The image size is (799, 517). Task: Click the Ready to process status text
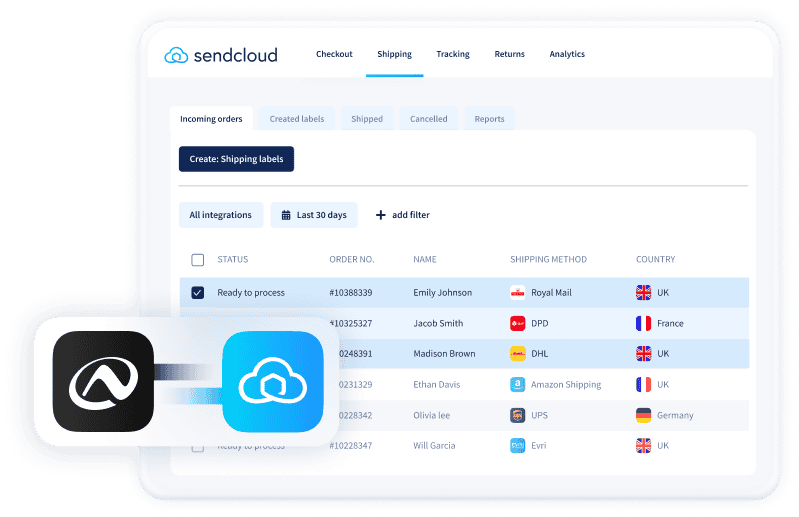coord(251,292)
